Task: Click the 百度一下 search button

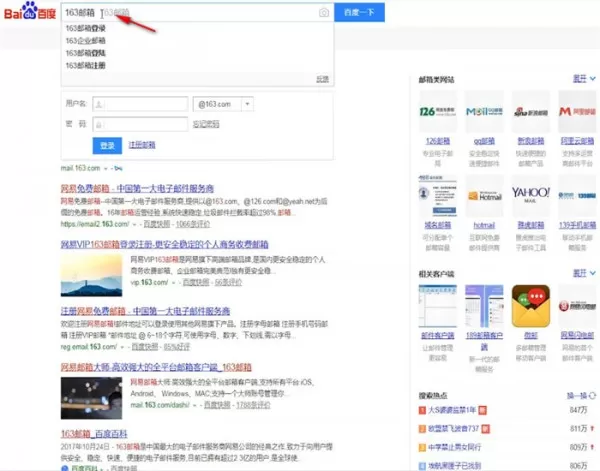Action: coord(359,12)
